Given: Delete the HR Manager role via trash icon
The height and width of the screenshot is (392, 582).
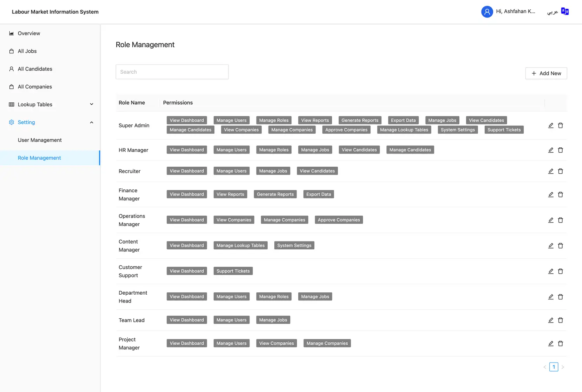Looking at the screenshot, I should pyautogui.click(x=560, y=150).
